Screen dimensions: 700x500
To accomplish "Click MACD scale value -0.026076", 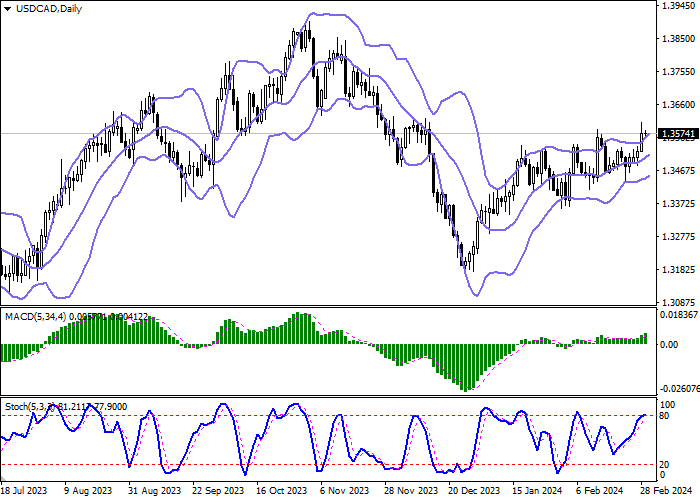I will [x=679, y=389].
